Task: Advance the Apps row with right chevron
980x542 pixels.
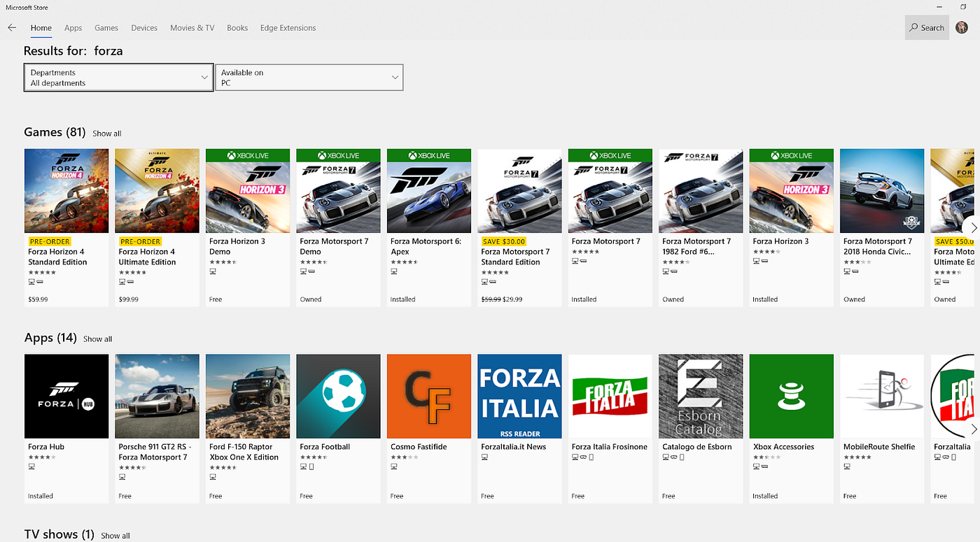Action: click(x=972, y=429)
